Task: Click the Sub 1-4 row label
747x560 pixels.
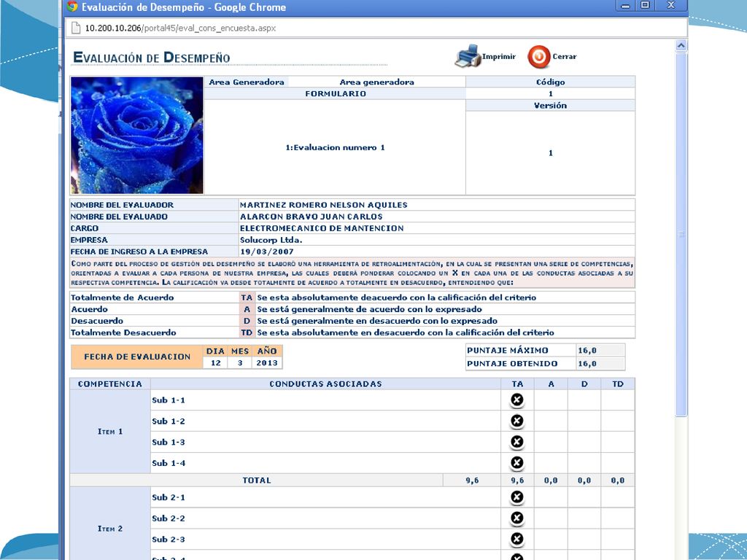Action: [x=169, y=463]
